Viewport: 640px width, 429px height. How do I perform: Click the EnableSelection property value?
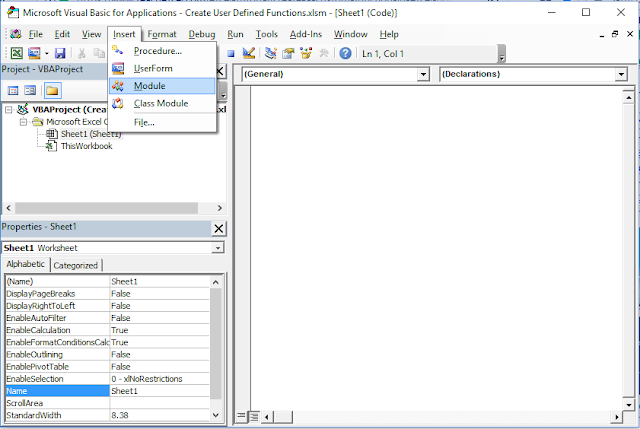point(160,379)
